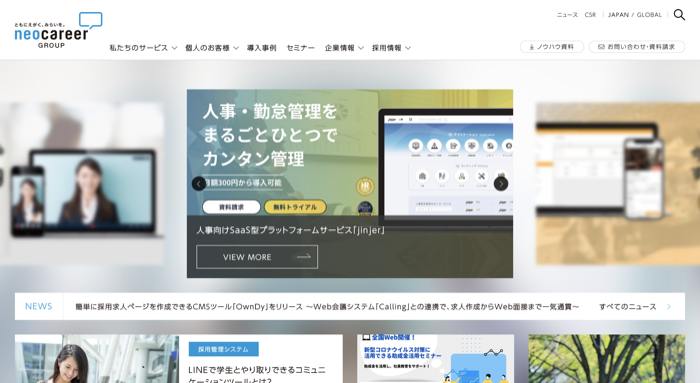700x383 pixels.
Task: Click the 採用管理システム category tag
Action: pyautogui.click(x=223, y=350)
